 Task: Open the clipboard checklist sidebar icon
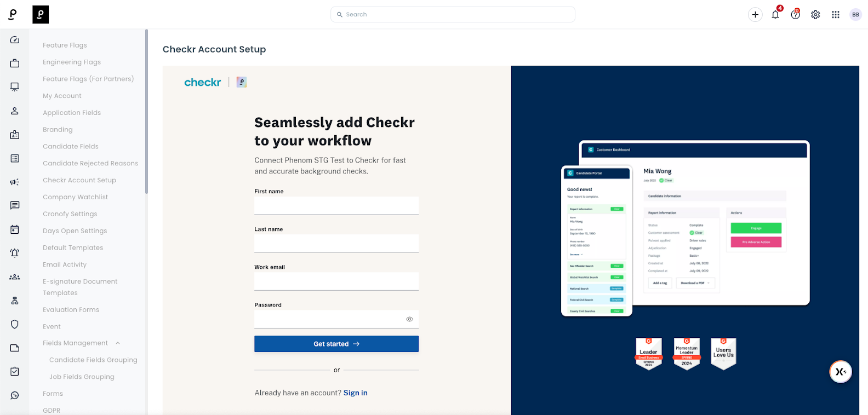click(15, 372)
